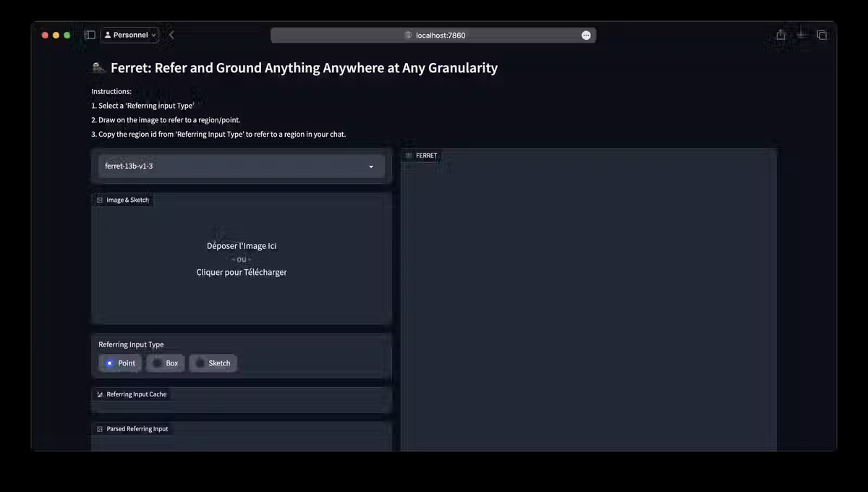
Task: Click the 'FERRET' chatbot label text
Action: coord(427,156)
